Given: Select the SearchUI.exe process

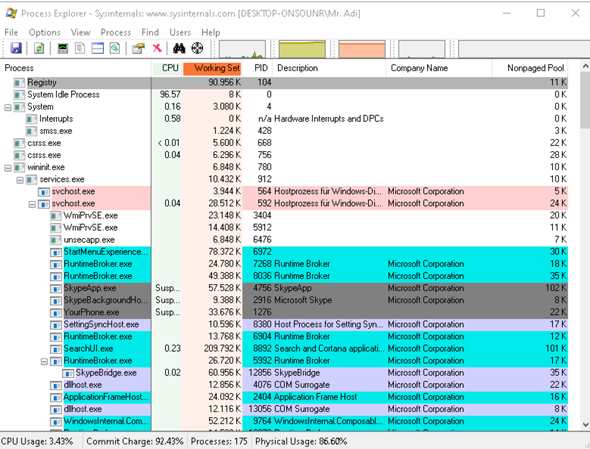Looking at the screenshot, I should [284, 349].
